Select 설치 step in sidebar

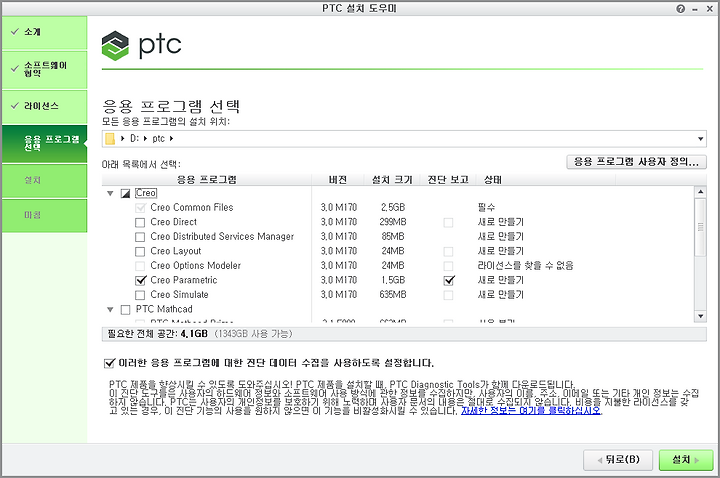(x=45, y=180)
